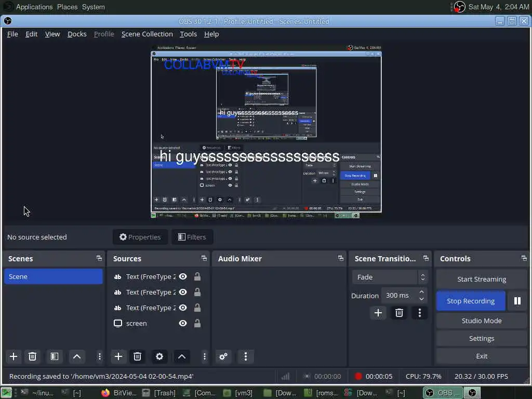Remove selected source with Sources trash icon

click(x=137, y=356)
